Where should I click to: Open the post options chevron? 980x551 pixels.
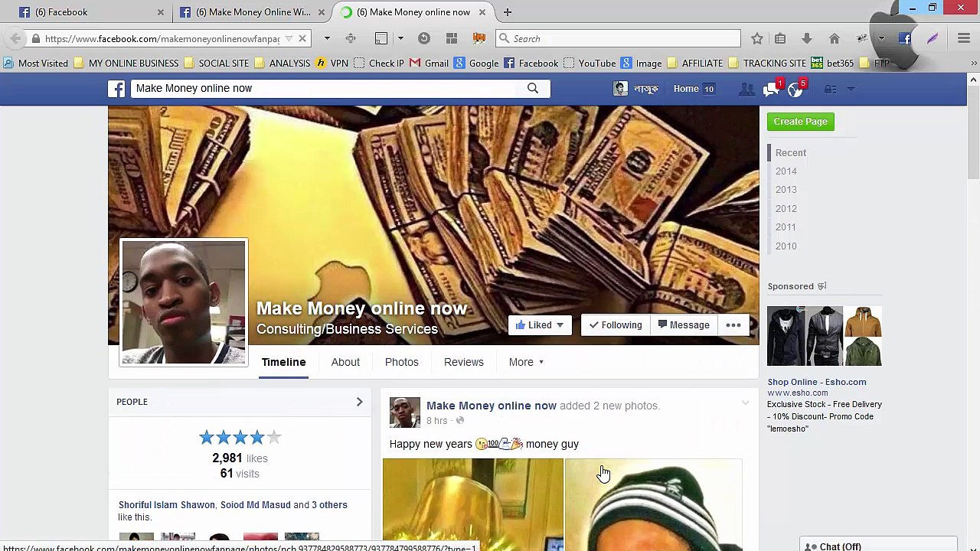[x=745, y=403]
